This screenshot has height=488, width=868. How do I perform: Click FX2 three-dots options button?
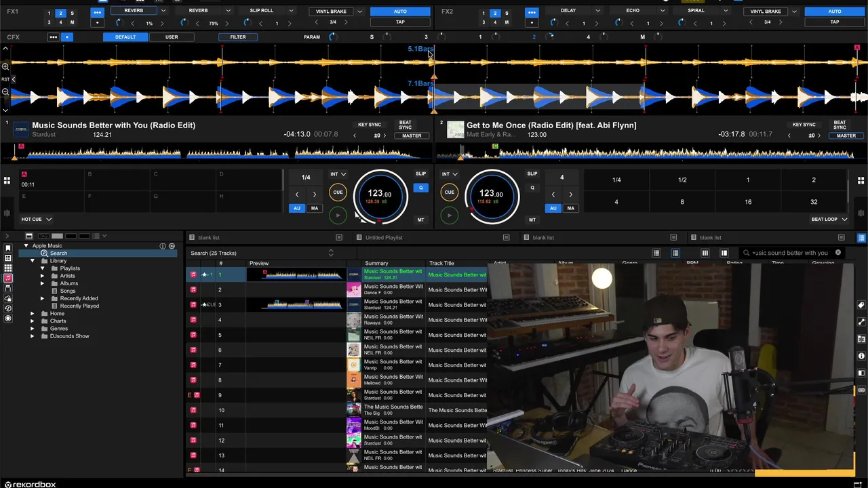pos(532,12)
